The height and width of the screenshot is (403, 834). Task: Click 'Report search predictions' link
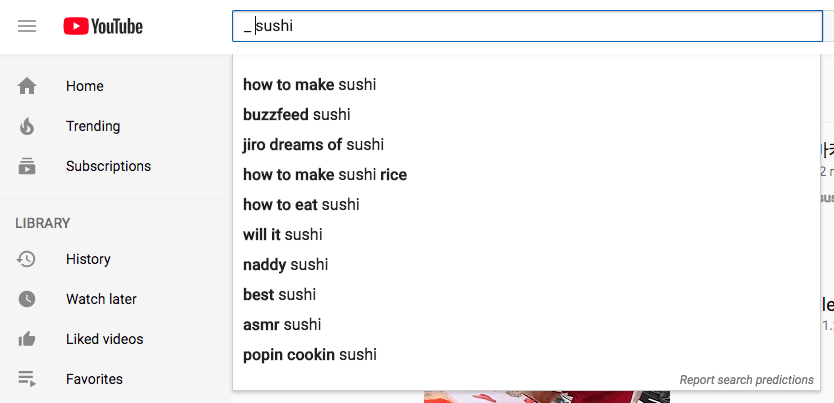746,380
